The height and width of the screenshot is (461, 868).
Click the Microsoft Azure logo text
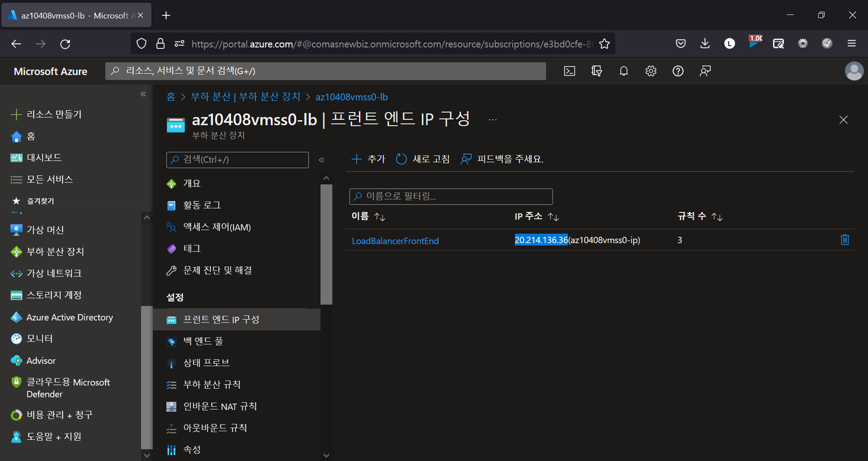coord(50,72)
